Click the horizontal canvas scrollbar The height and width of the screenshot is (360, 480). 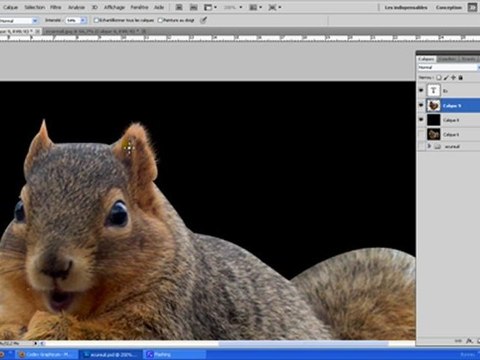click(303, 343)
